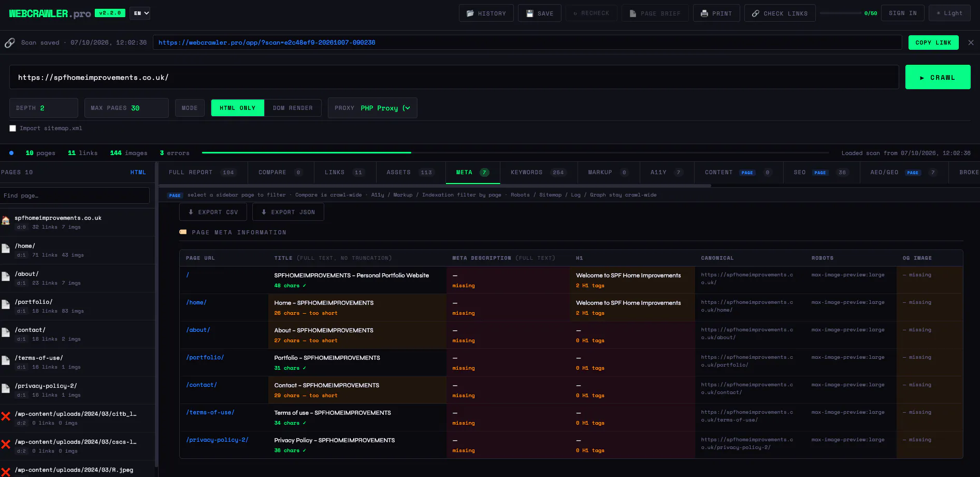Viewport: 980px width, 477px height.
Task: Click page icon next to /contact/ sidebar entry
Action: (x=6, y=332)
